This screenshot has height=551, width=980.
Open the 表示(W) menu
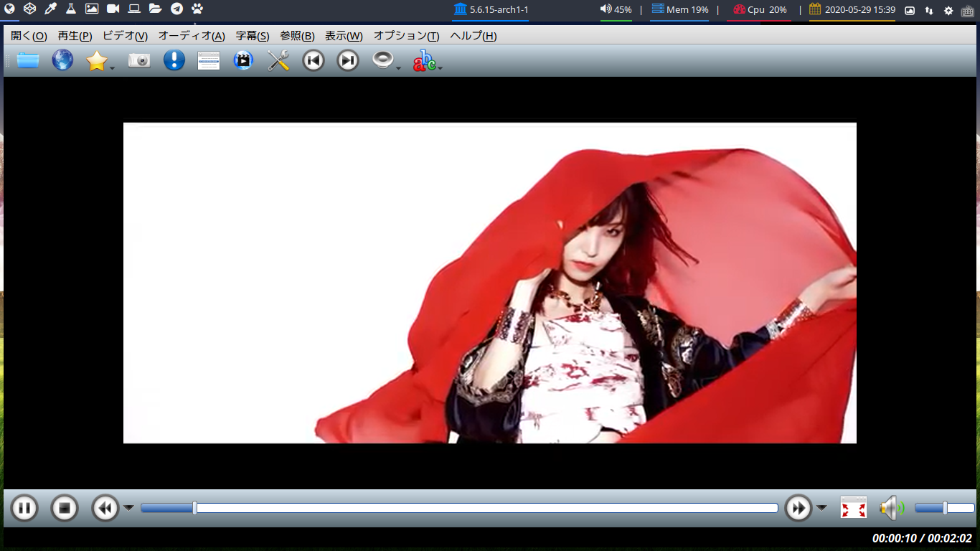tap(344, 36)
